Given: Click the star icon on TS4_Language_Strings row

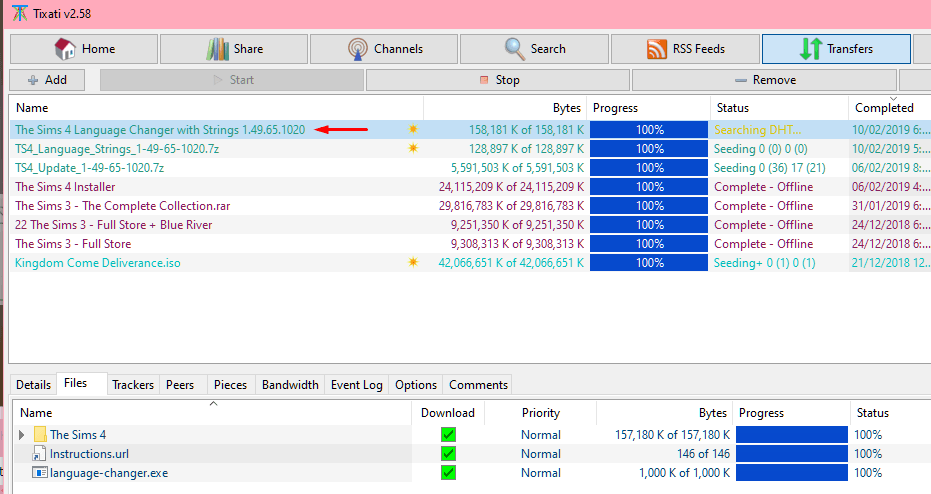Looking at the screenshot, I should click(x=413, y=148).
